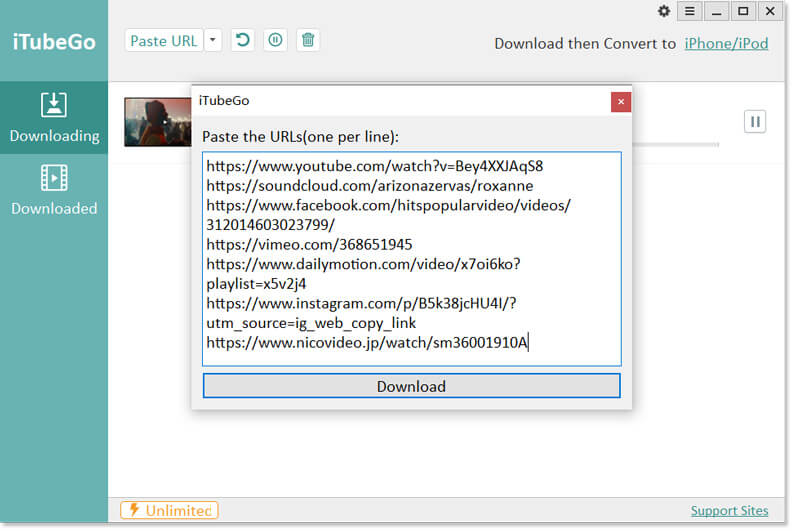Click the downloading video thumbnail
This screenshot has height=531, width=800.
coord(157,122)
